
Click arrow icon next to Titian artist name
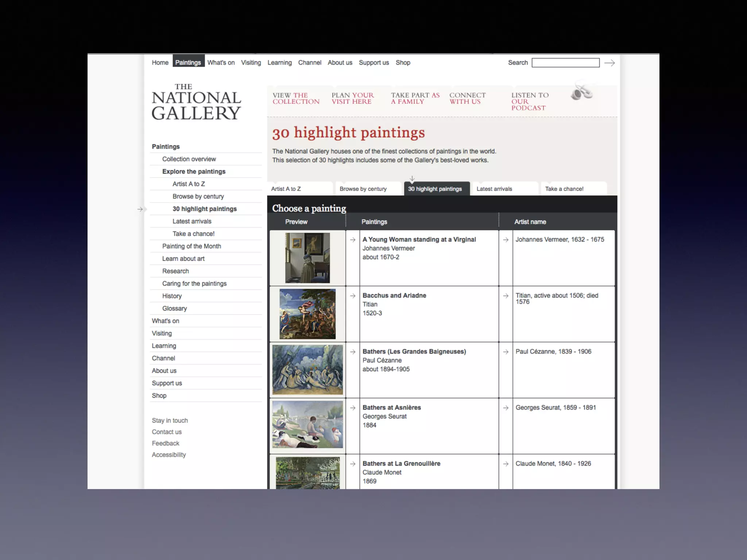click(x=506, y=296)
